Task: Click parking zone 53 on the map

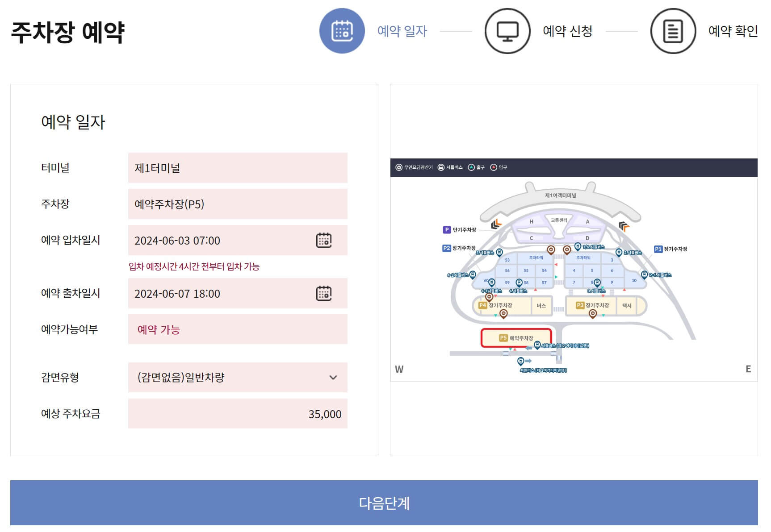Action: (x=507, y=260)
